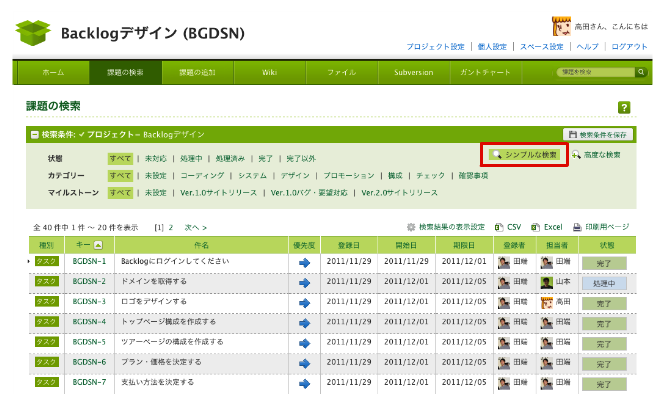Switch to シンプルな検索 mode
The image size is (661, 402).
point(524,155)
